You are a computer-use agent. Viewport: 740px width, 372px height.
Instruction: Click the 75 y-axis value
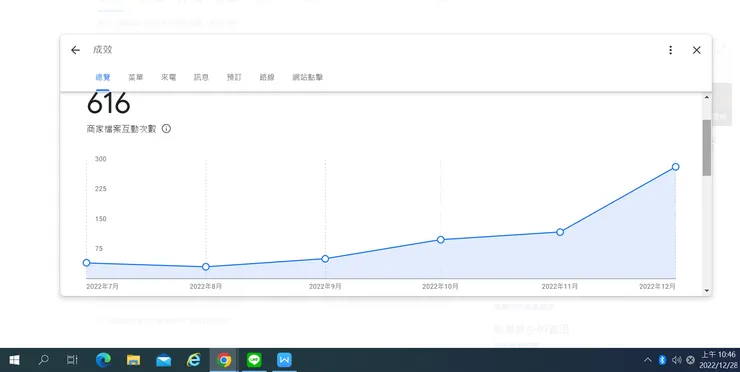tap(99, 249)
